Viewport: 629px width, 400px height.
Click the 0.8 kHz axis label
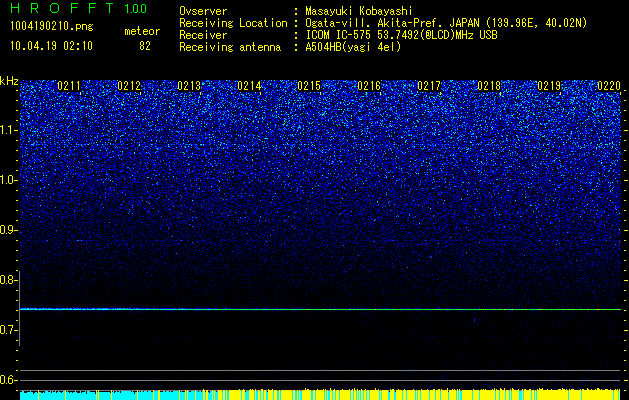(8, 280)
